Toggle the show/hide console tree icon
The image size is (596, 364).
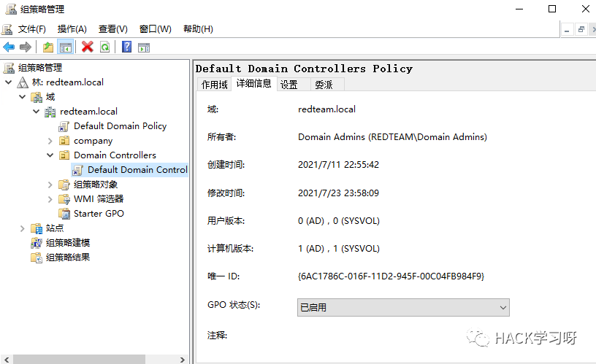[66, 47]
